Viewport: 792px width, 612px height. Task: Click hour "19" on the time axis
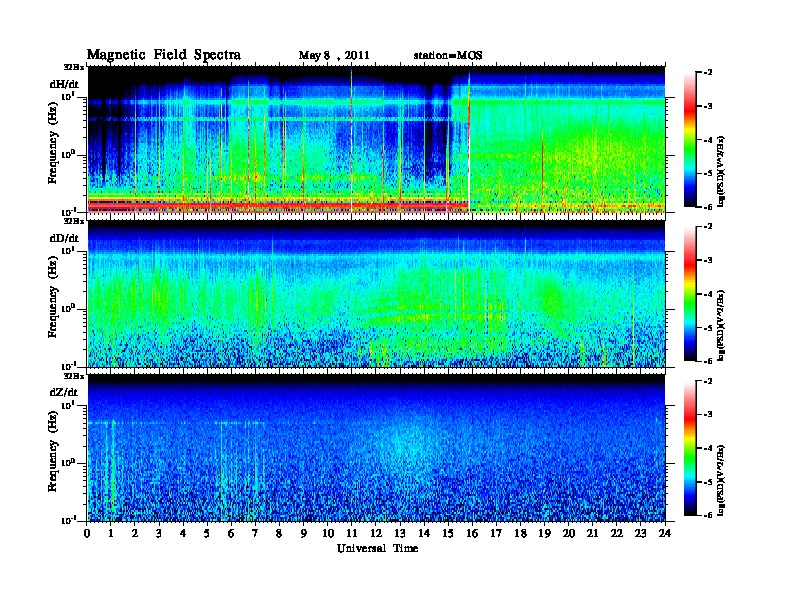point(544,534)
